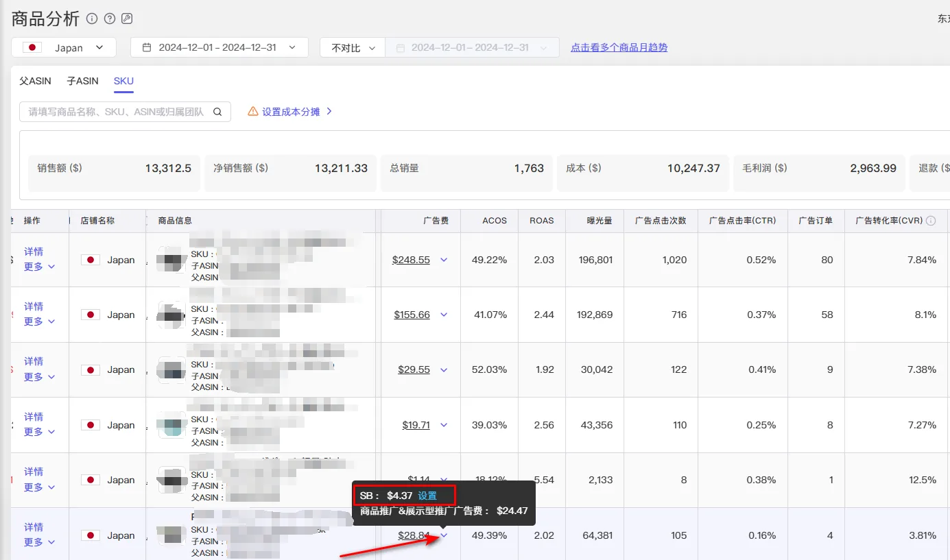Viewport: 950px width, 560px height.
Task: Open the 2024-12-01 - 2024-12-31 date range picker
Action: coord(219,47)
